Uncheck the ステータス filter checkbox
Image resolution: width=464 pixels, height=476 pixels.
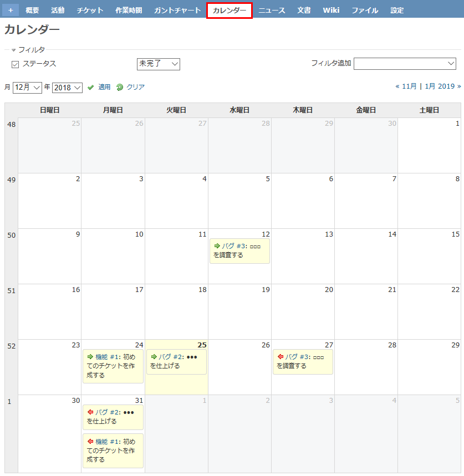[16, 64]
